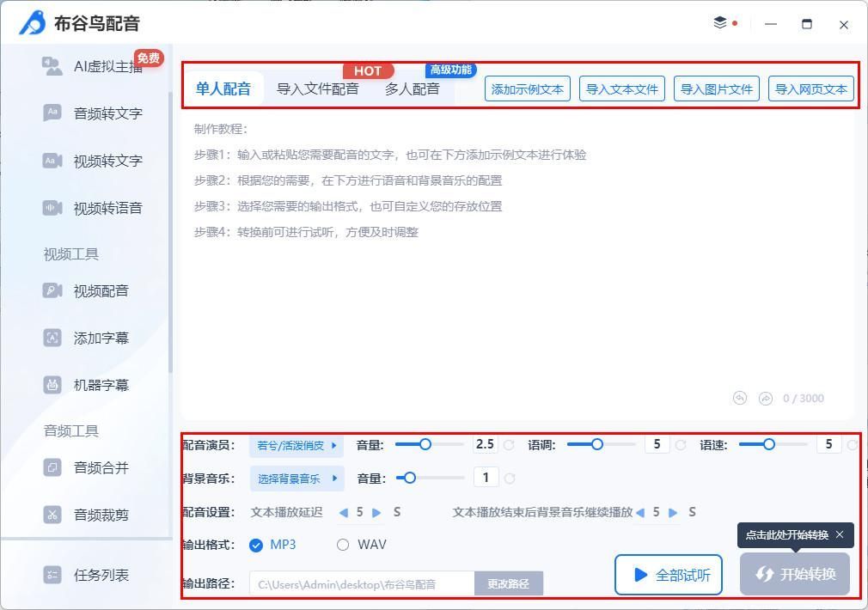Screen dimensions: 868x610
Task: Open the 若兮/活泼俏皮 voice actor dropdown
Action: (x=296, y=446)
